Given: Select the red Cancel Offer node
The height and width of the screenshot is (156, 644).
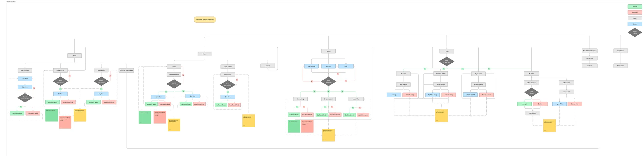Looking at the screenshot, I should (575, 104).
